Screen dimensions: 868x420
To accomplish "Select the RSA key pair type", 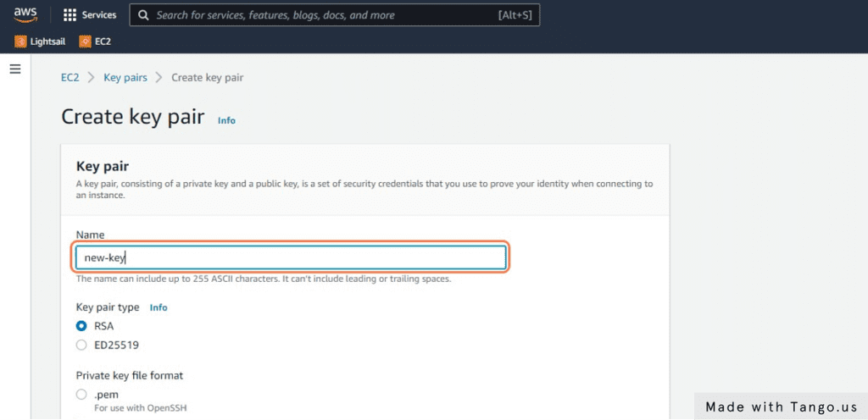I will [81, 326].
